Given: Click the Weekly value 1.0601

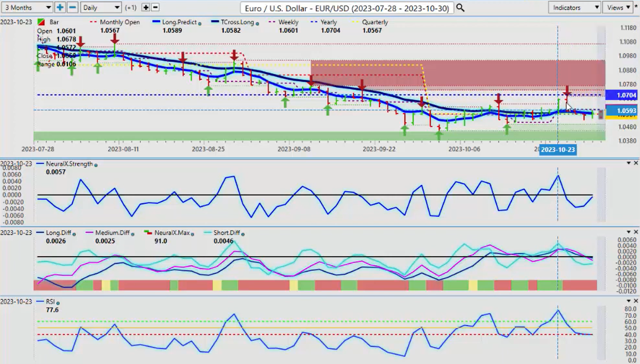Looking at the screenshot, I should (x=289, y=30).
